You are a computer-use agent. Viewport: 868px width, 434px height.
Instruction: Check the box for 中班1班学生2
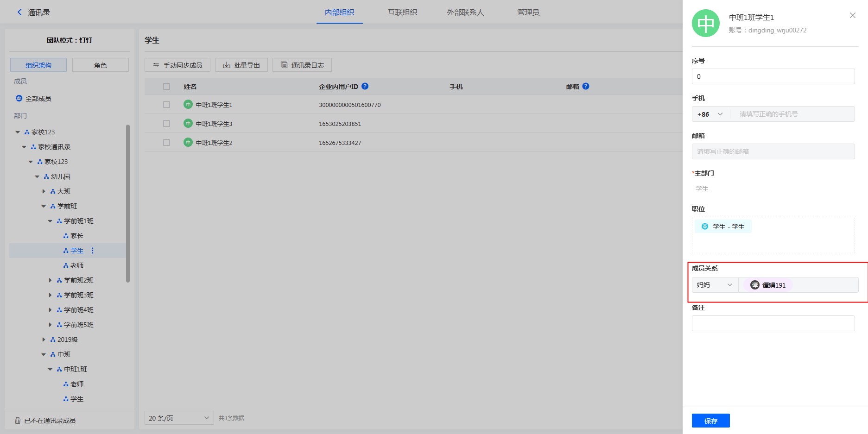[166, 143]
